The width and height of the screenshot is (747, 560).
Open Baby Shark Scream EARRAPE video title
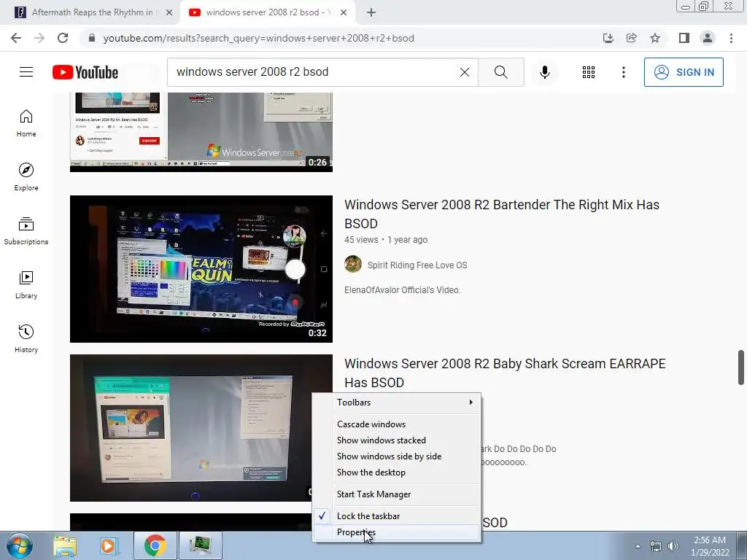point(505,373)
